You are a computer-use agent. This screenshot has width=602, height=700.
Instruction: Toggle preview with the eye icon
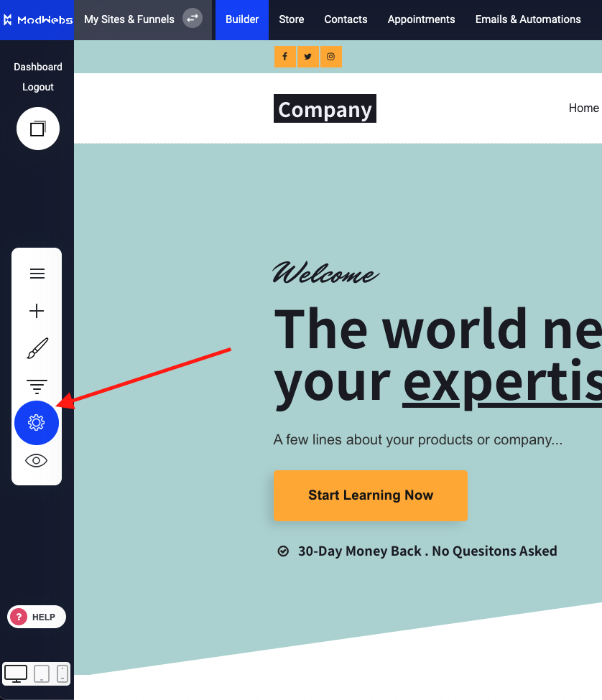coord(36,461)
